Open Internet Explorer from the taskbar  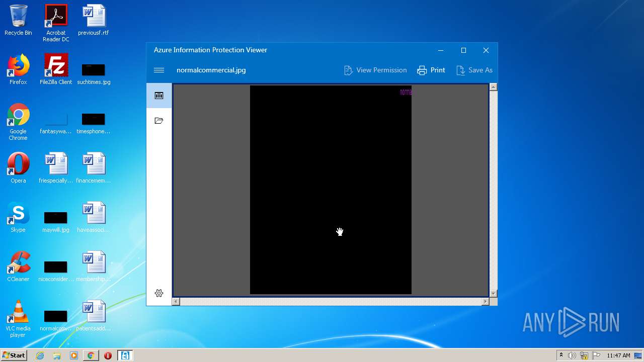tap(40, 355)
